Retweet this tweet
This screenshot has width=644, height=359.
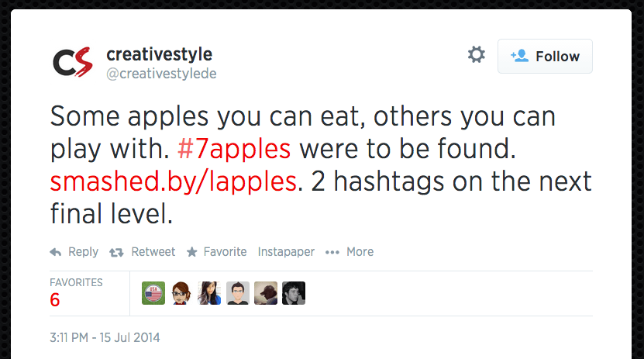coord(143,252)
